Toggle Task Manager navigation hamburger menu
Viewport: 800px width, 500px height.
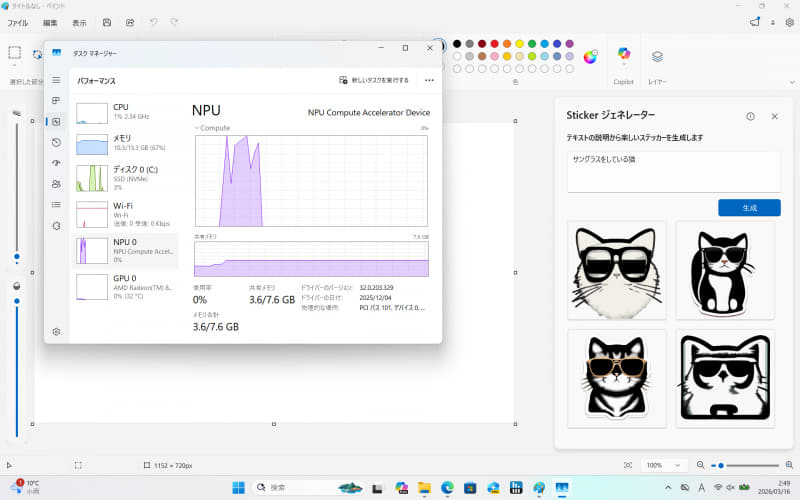(x=56, y=80)
